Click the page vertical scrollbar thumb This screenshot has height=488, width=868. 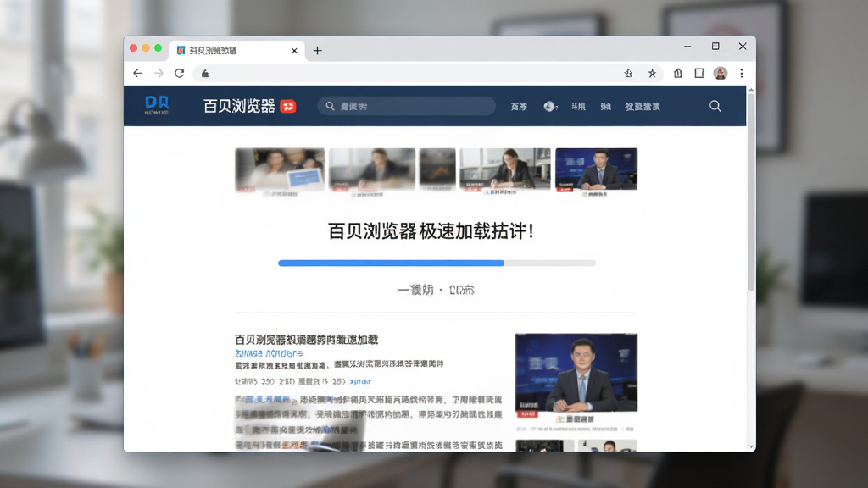(751, 191)
